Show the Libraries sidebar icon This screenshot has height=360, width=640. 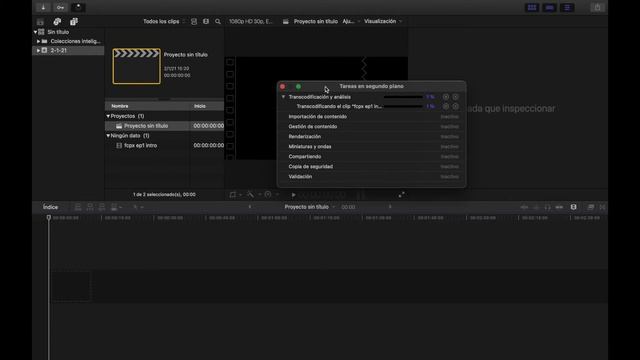point(40,22)
